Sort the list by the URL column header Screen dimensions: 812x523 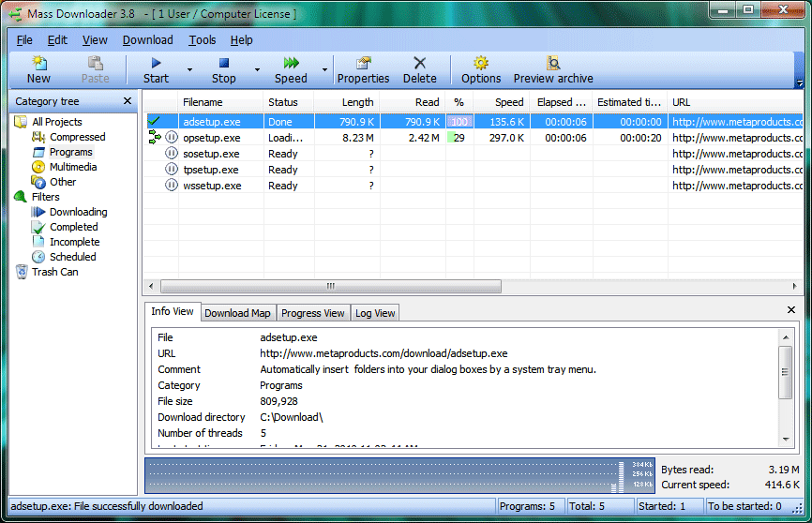[735, 102]
